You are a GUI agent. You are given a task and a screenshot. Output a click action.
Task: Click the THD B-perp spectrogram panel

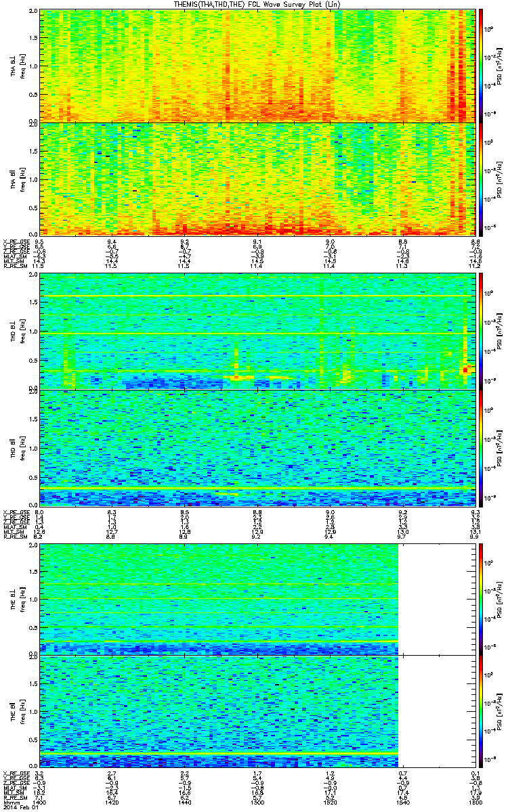pyautogui.click(x=256, y=331)
